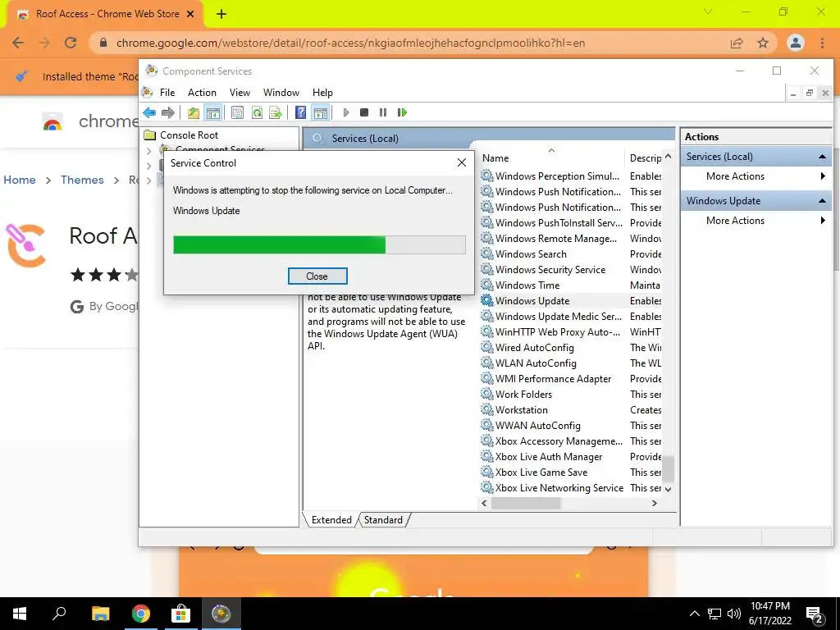
Task: Switch to the Standard tab
Action: 383,520
